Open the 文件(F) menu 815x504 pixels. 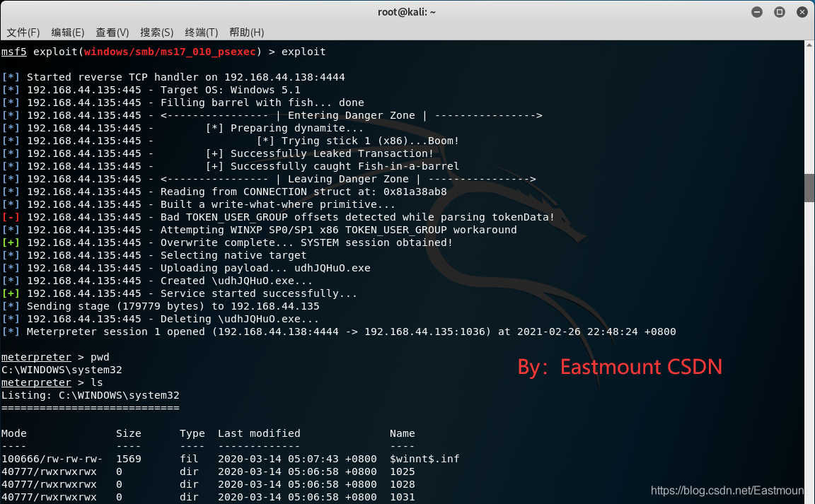(23, 33)
